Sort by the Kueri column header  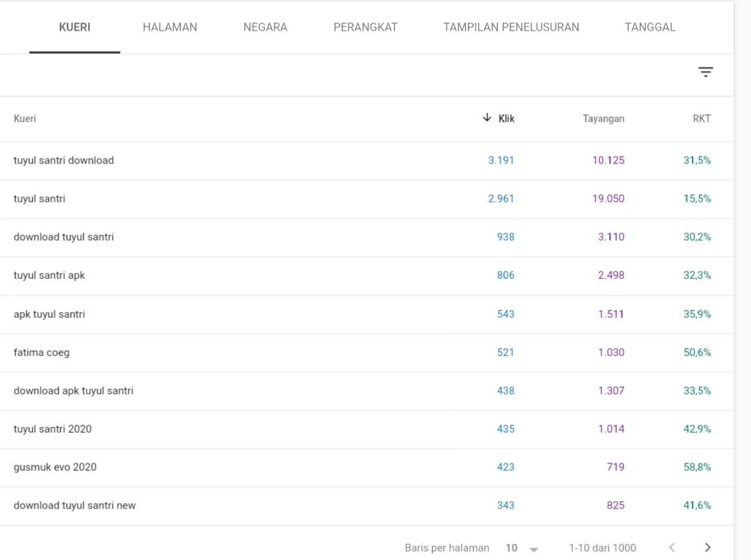coord(24,118)
